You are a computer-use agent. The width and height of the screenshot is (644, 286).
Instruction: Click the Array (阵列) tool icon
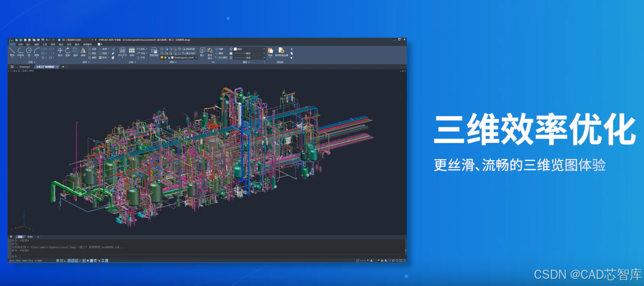(x=100, y=58)
